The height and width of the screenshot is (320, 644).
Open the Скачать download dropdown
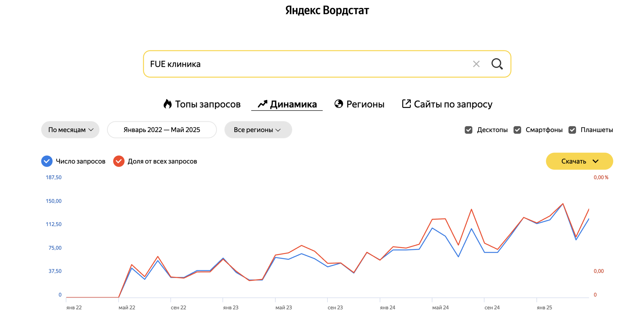pyautogui.click(x=579, y=161)
